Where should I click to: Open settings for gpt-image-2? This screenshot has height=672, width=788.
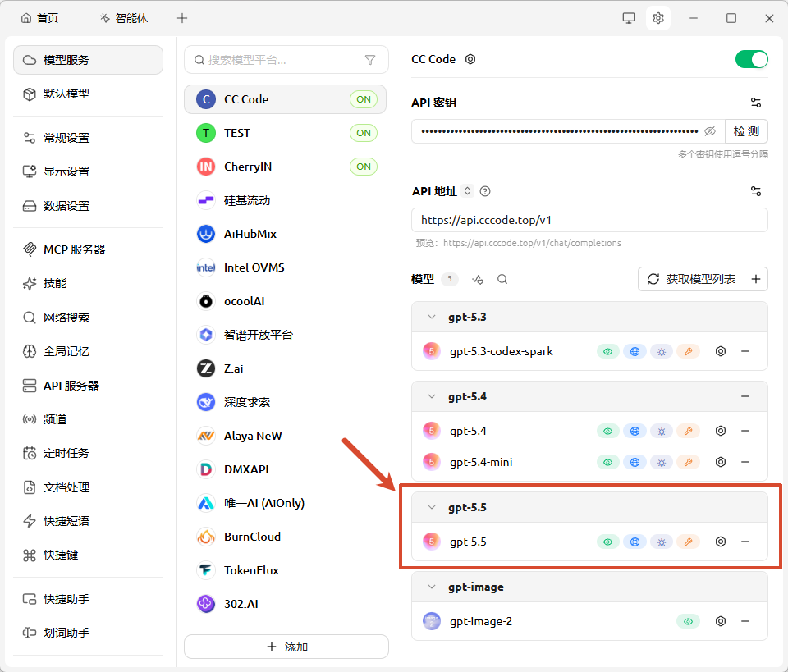point(720,622)
